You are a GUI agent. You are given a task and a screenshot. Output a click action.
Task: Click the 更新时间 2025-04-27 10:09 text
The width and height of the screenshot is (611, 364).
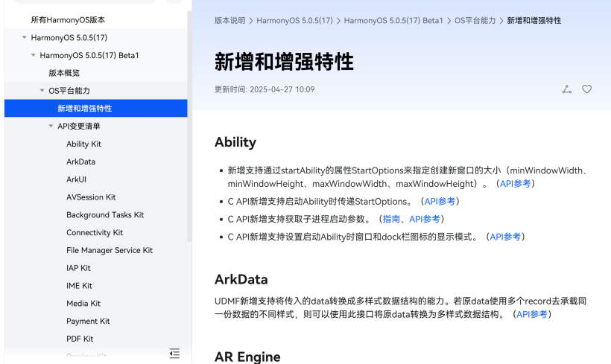point(265,89)
